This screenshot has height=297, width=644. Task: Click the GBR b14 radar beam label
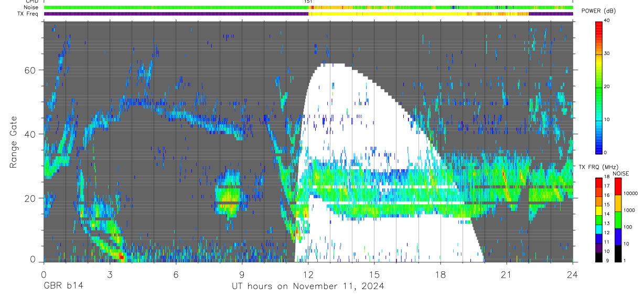[x=63, y=286]
